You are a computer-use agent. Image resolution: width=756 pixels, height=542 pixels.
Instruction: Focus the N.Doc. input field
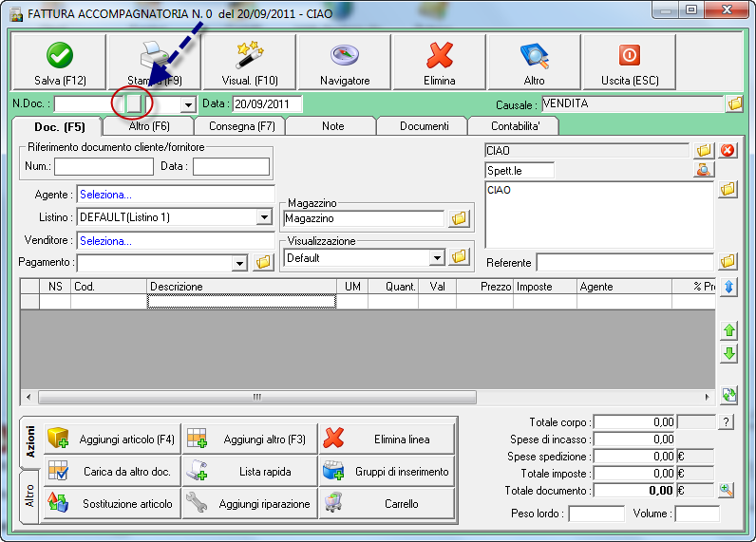pyautogui.click(x=89, y=104)
